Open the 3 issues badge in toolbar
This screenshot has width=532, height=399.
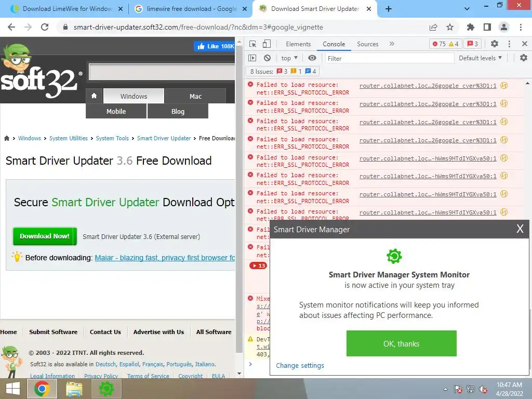[473, 44]
